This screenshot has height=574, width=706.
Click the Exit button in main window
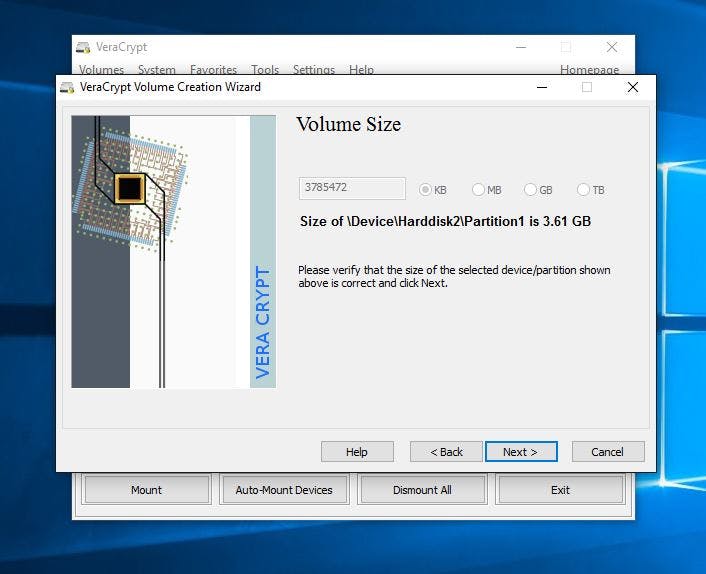click(561, 490)
